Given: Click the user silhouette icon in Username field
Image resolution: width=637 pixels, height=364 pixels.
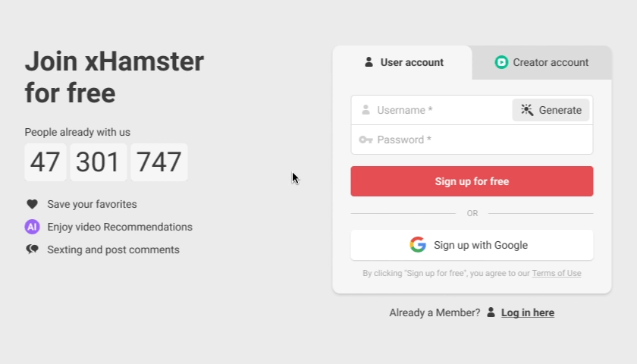Looking at the screenshot, I should (366, 110).
